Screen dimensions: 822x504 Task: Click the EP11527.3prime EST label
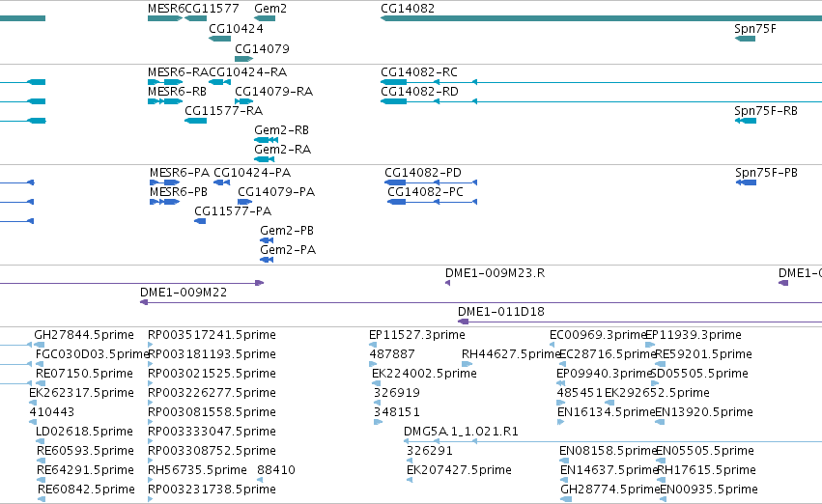pos(416,335)
